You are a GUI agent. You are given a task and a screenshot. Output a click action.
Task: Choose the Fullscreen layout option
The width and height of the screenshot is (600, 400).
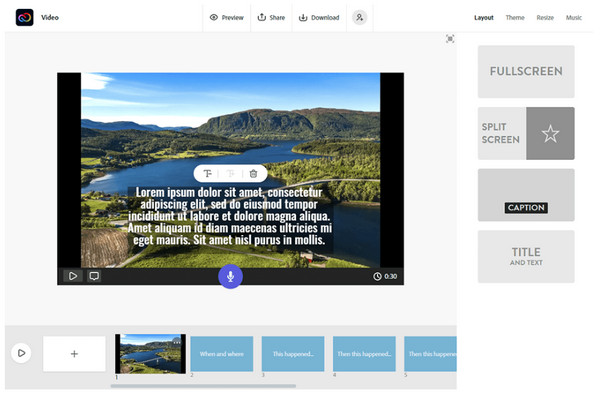point(526,72)
